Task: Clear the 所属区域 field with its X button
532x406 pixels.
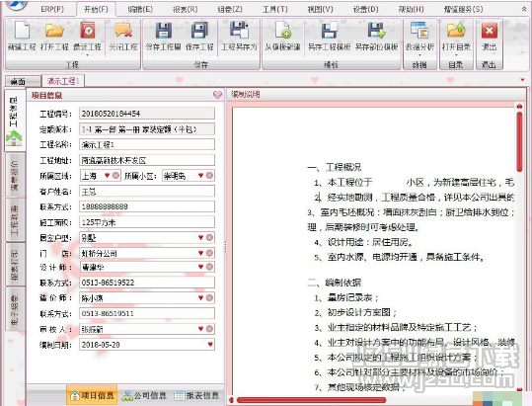Action: 115,176
